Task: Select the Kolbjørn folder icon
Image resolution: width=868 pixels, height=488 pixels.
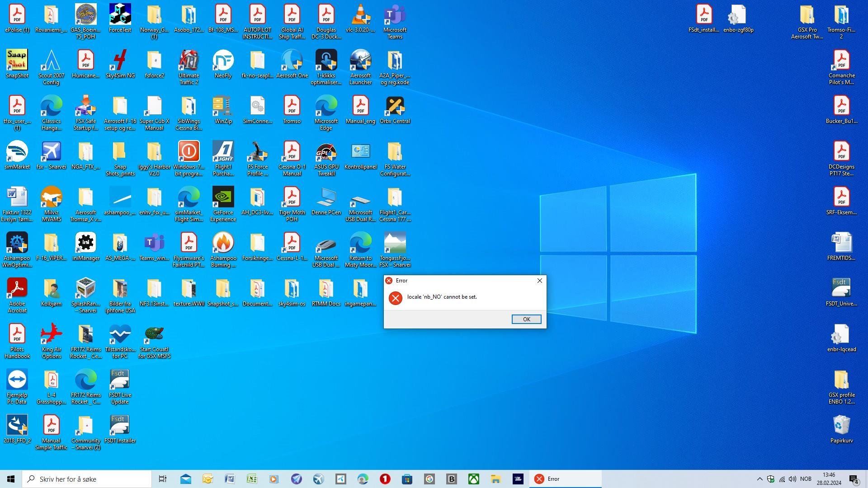Action: (51, 292)
